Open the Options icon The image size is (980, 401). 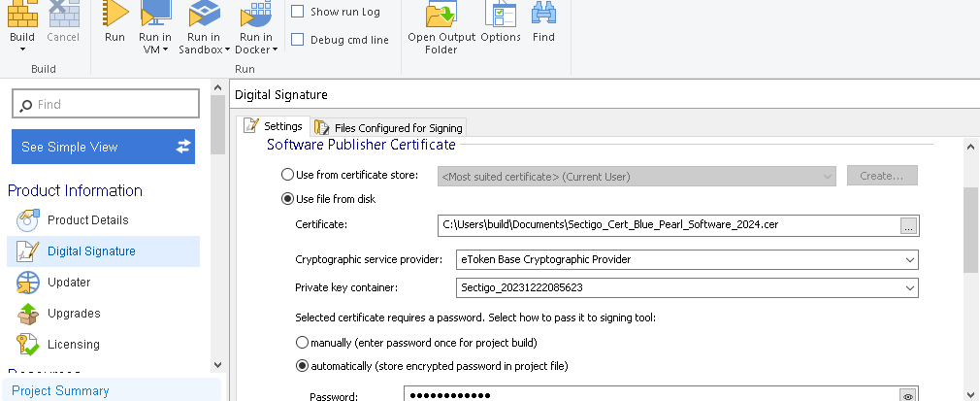point(501,14)
